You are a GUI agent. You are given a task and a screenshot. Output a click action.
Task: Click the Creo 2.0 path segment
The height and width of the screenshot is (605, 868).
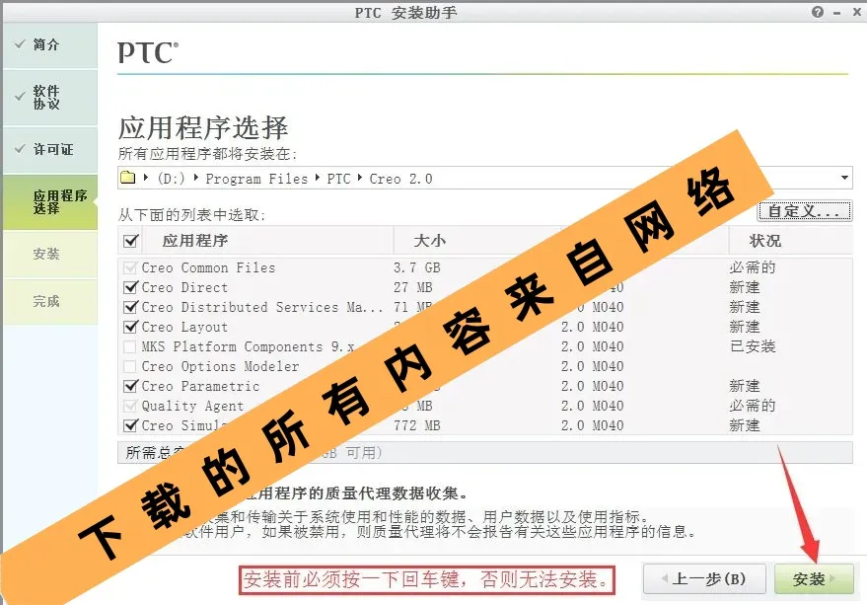(x=400, y=179)
